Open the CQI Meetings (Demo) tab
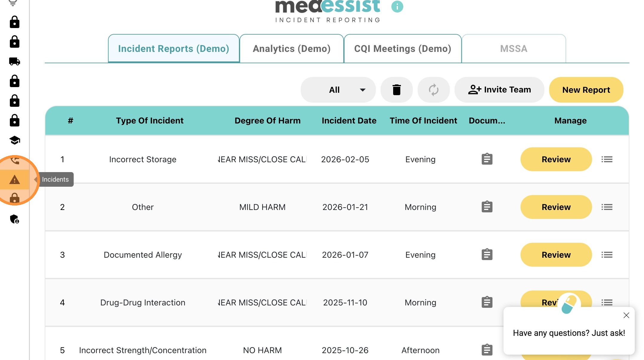The width and height of the screenshot is (644, 360). click(x=402, y=49)
